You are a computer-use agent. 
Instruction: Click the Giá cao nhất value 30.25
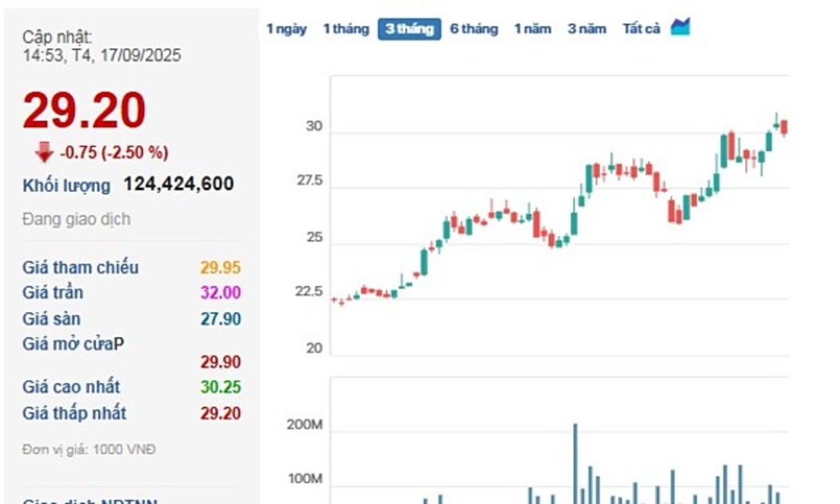[220, 387]
